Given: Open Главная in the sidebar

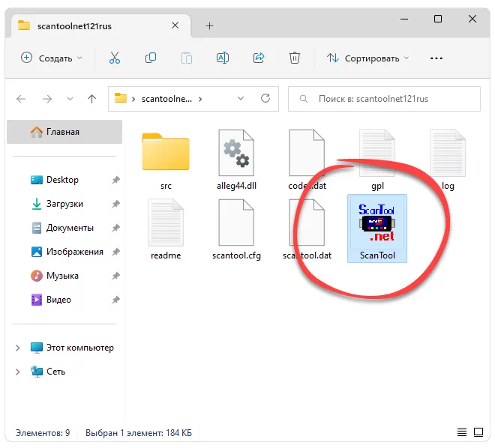Looking at the screenshot, I should click(64, 132).
